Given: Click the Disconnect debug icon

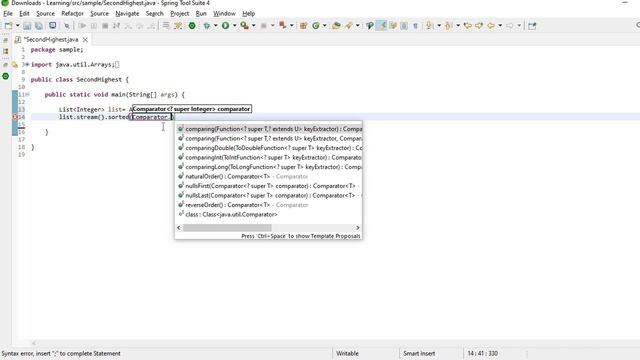Looking at the screenshot, I should click(116, 26).
